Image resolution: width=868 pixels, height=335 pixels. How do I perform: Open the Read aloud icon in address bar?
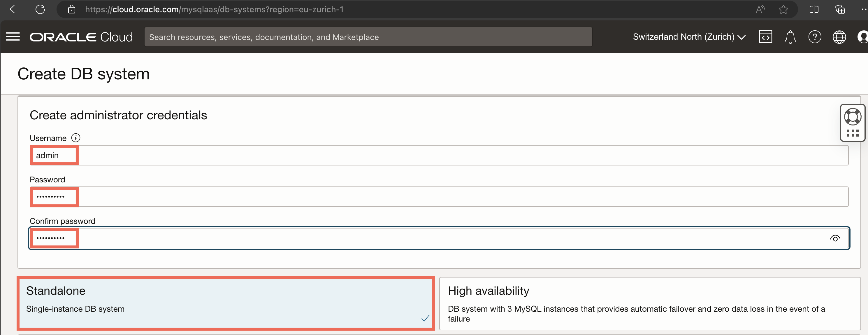pyautogui.click(x=760, y=9)
